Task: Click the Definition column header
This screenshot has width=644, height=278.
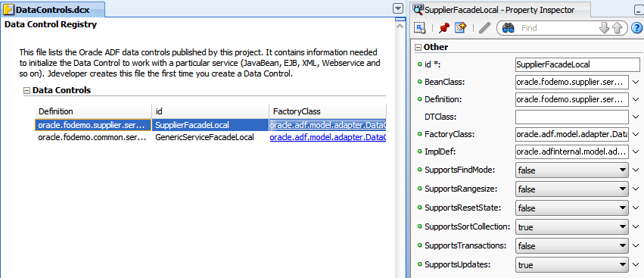Action: point(93,111)
